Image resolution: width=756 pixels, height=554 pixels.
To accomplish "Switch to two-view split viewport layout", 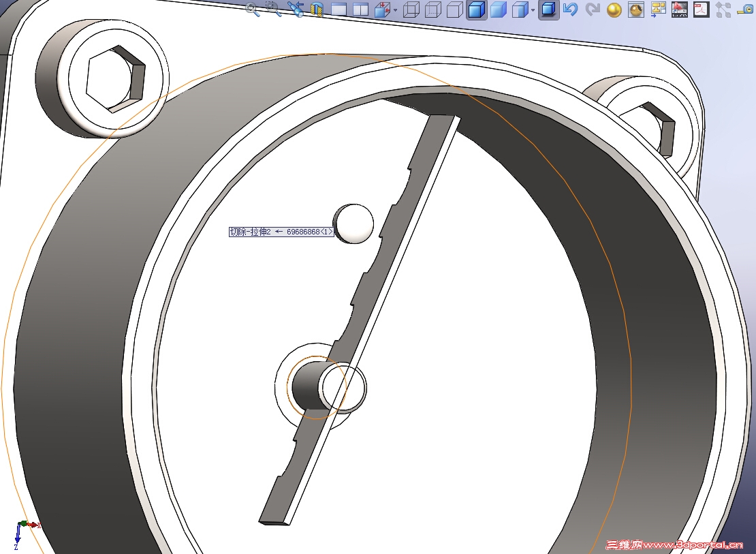I will coord(361,10).
